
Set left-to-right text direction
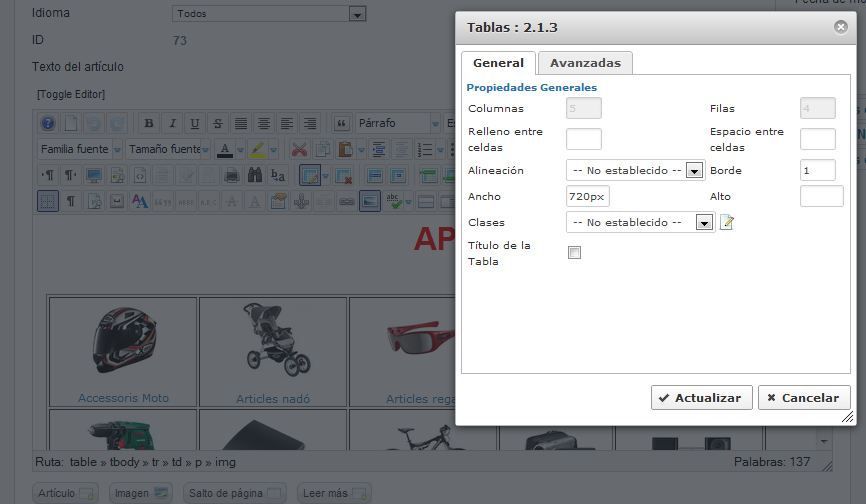coord(48,176)
